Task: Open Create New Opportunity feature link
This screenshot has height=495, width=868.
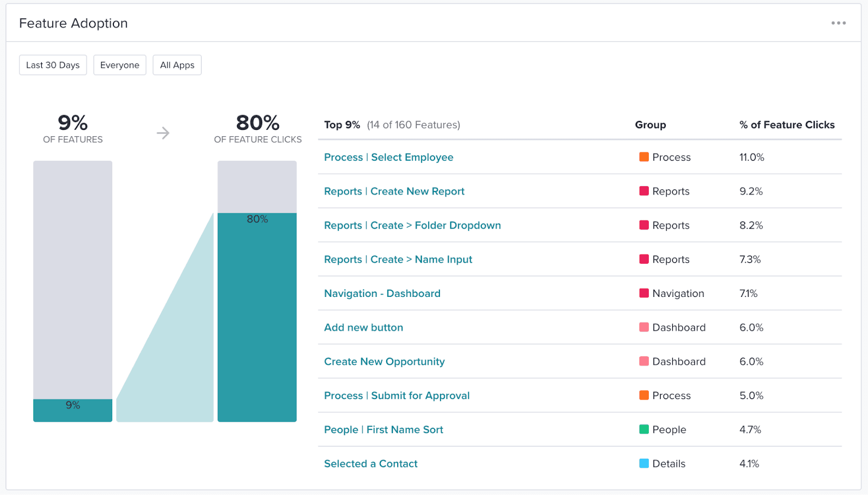Action: click(x=384, y=361)
